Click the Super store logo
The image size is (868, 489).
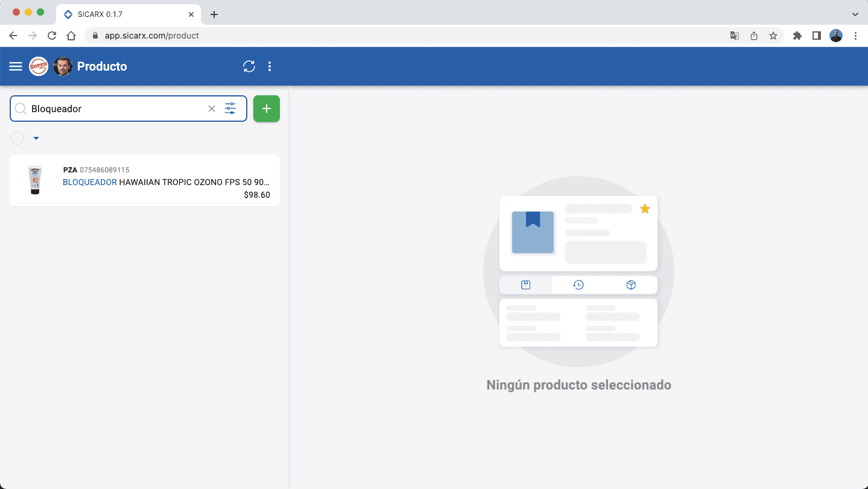pos(38,66)
